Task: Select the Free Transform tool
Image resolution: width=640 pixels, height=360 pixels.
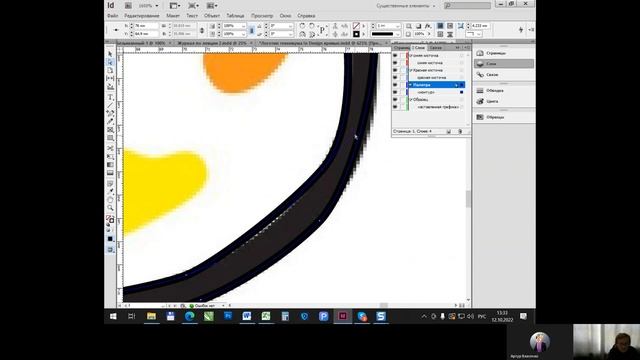Action: pos(110,156)
